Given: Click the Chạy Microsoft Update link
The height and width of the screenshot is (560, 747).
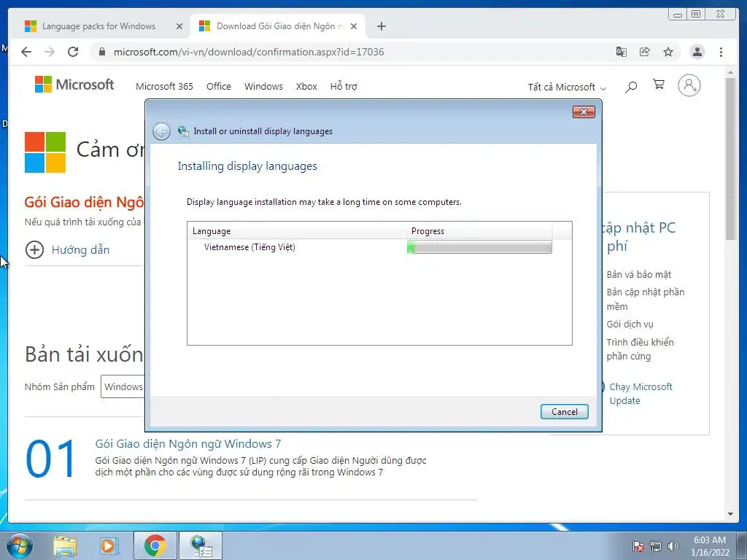Looking at the screenshot, I should (x=640, y=393).
